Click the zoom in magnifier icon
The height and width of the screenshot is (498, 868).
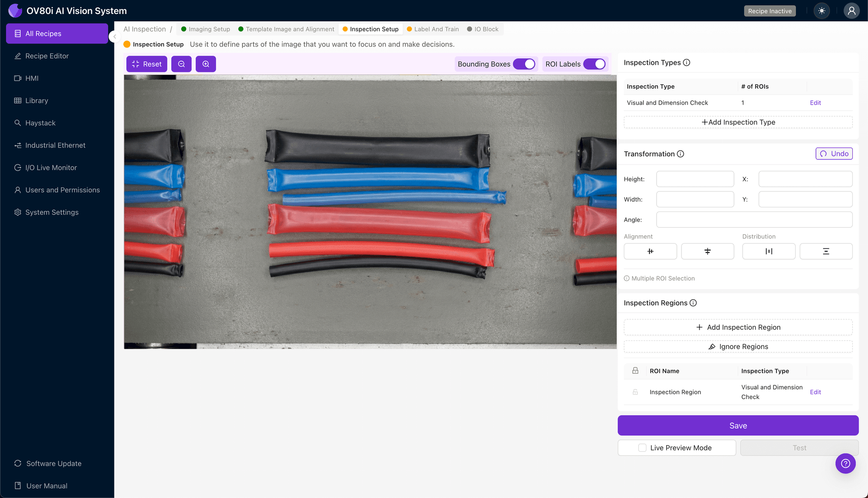tap(206, 64)
